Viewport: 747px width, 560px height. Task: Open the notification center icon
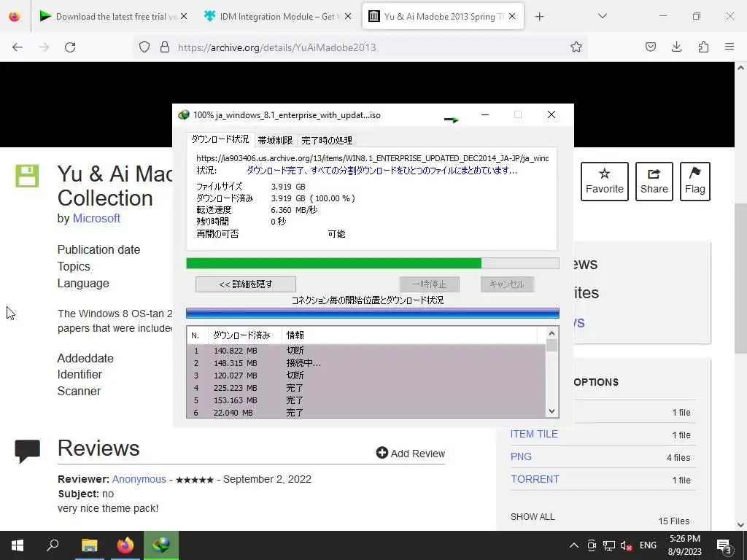click(724, 546)
